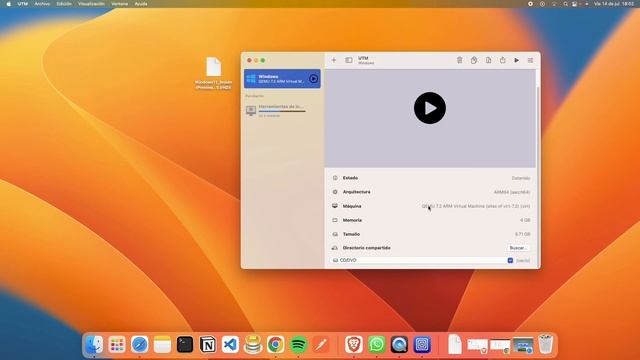
Task: Select the Windows11 VHDX file on desktop
Action: coord(213,73)
